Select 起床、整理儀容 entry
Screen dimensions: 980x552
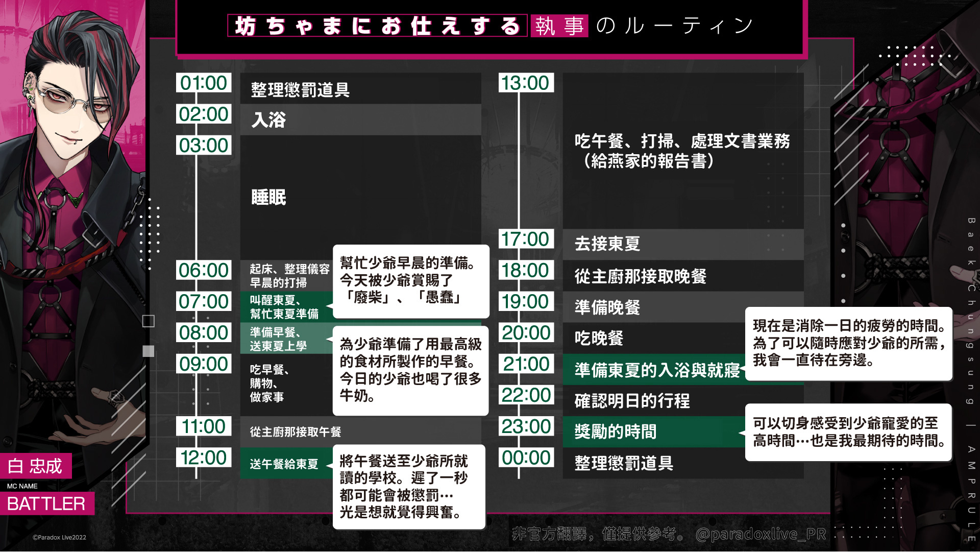287,276
